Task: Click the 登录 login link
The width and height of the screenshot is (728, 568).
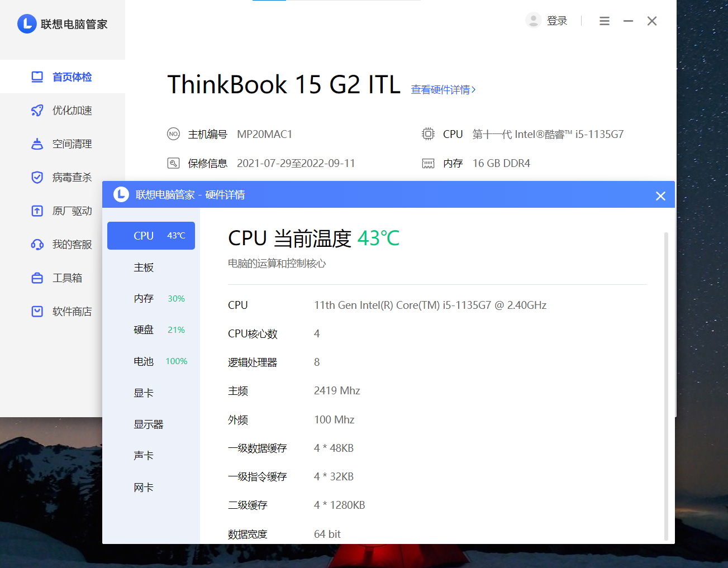Action: 557,21
